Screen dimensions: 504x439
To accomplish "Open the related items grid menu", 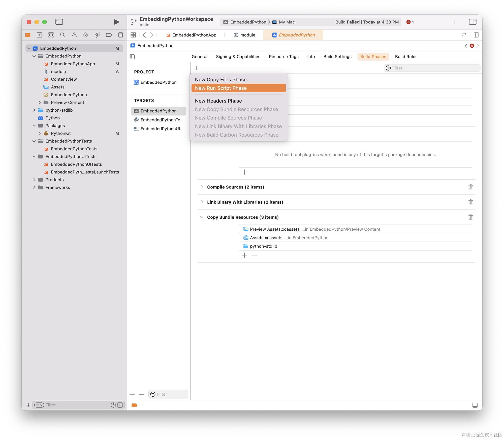I will coord(133,35).
